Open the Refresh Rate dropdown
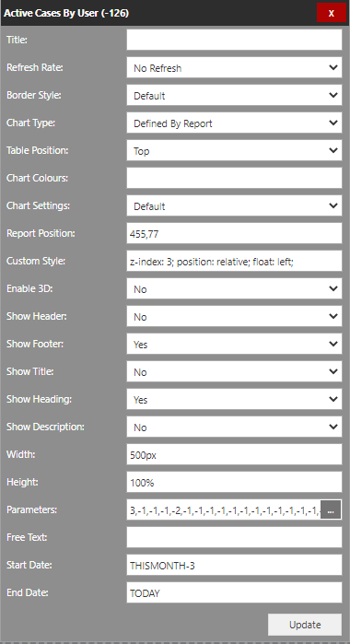 pyautogui.click(x=234, y=67)
